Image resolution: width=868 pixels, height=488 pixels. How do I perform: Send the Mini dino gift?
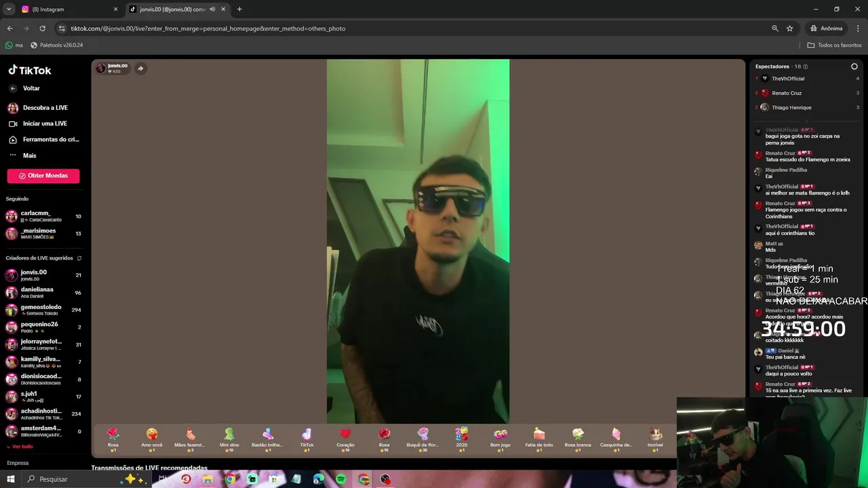[229, 439]
